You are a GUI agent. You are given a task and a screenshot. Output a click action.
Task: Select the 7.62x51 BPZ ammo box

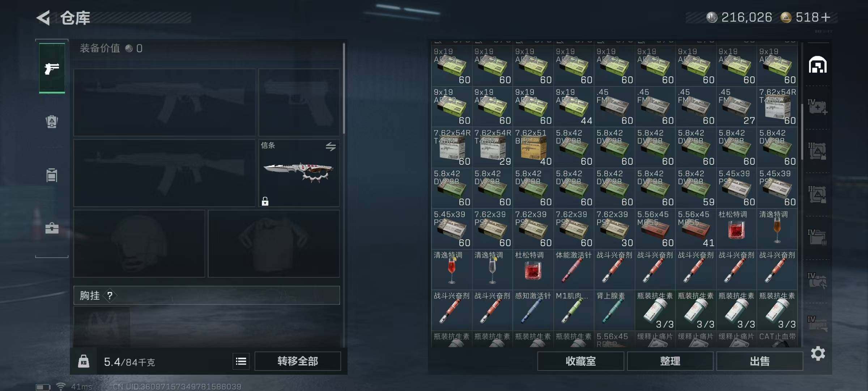(x=533, y=147)
